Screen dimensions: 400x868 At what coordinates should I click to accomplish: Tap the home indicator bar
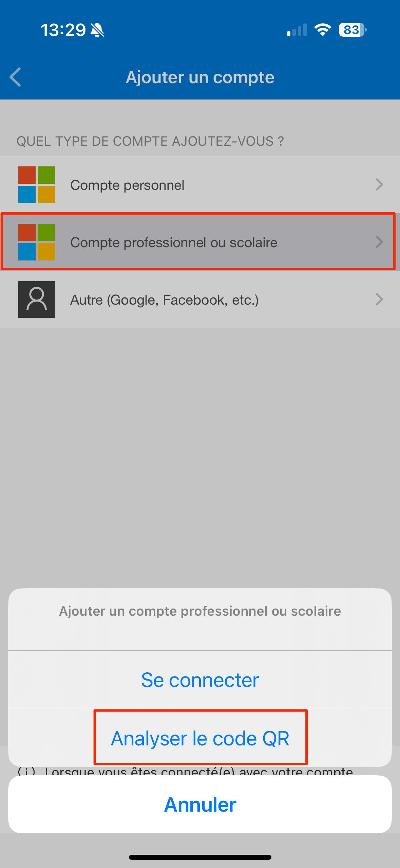200,857
